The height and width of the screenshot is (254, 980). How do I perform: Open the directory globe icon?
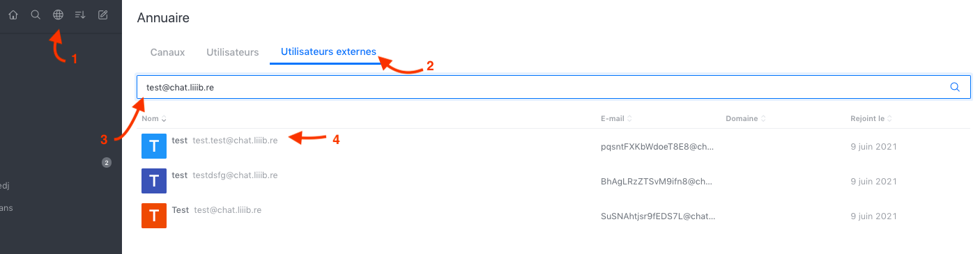tap(58, 15)
